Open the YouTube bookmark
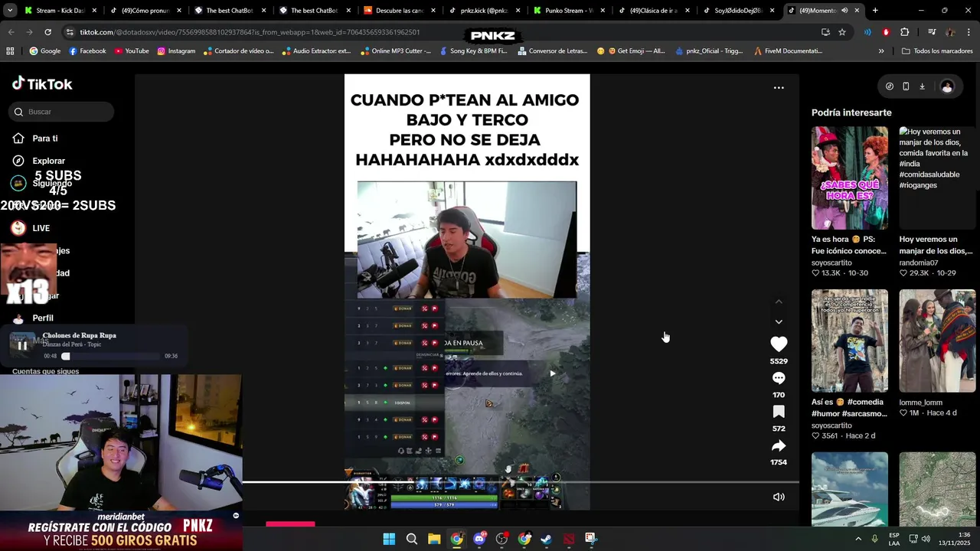980x551 pixels. point(132,51)
